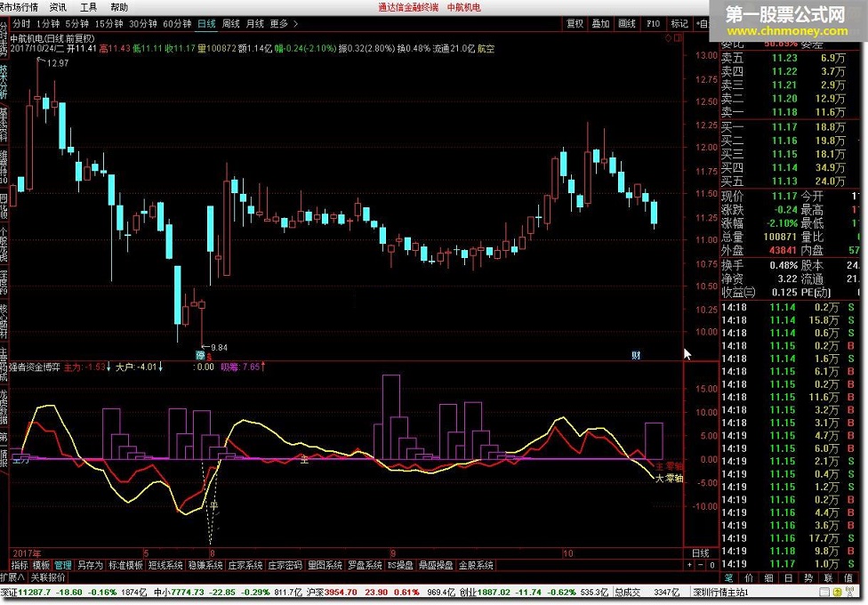Select the BS操盘 template
The width and height of the screenshot is (868, 605).
coord(400,566)
